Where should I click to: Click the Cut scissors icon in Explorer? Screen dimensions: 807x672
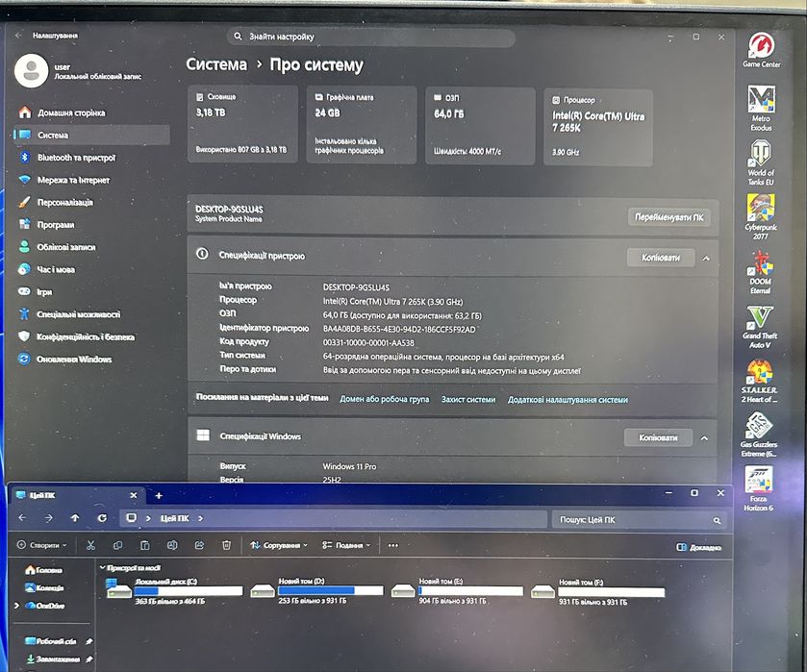coord(91,545)
